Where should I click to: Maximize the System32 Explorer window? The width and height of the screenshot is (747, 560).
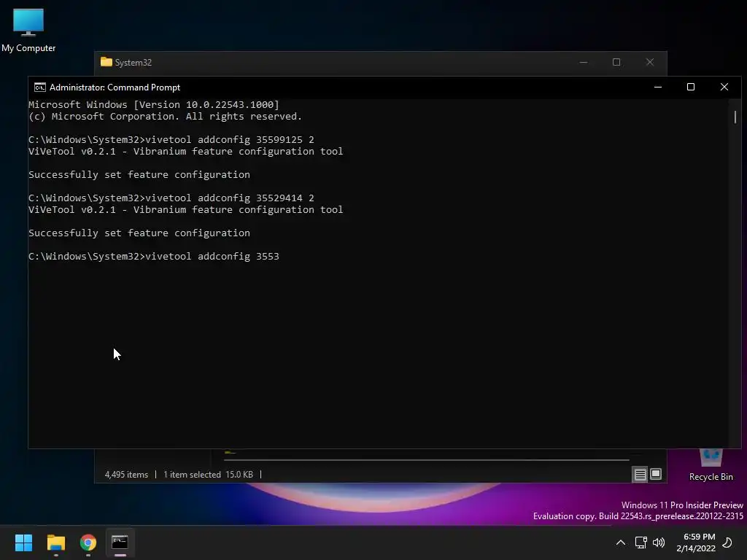pyautogui.click(x=616, y=63)
